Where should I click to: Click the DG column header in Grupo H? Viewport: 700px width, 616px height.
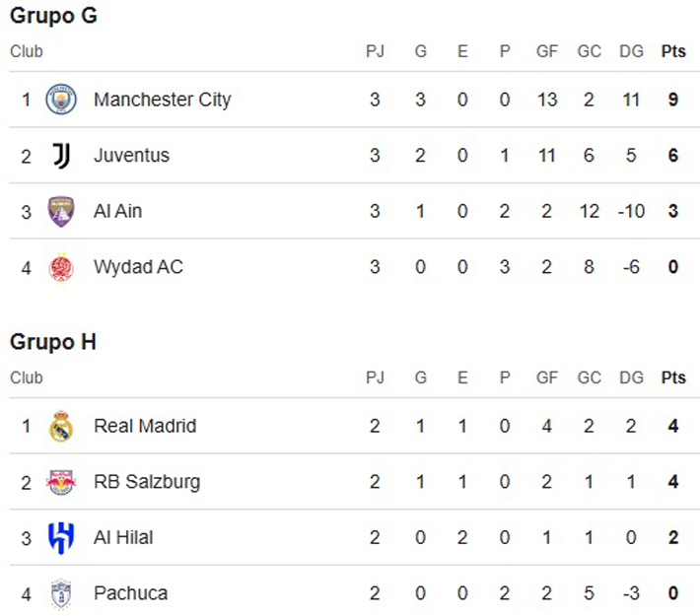(631, 377)
